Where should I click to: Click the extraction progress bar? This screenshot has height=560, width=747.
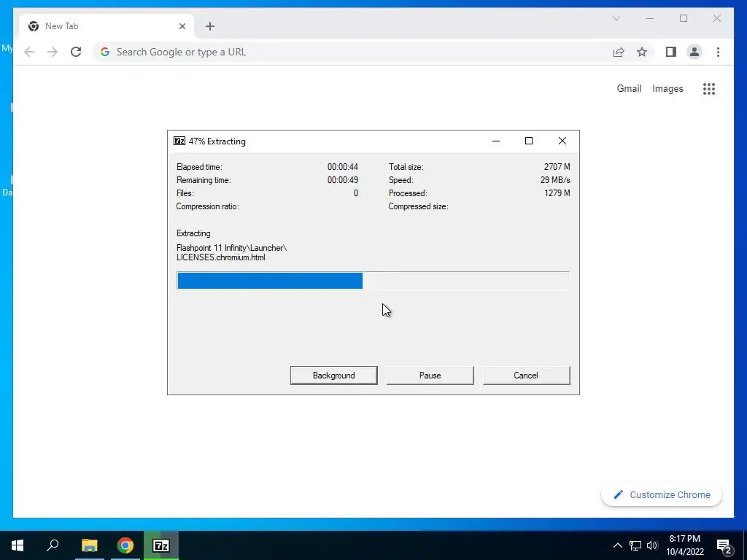pos(373,281)
